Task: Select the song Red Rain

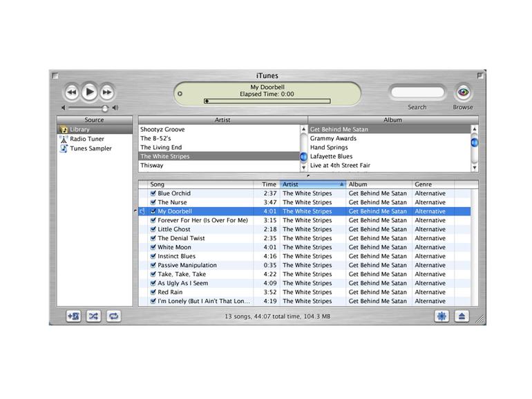Action: [304, 292]
